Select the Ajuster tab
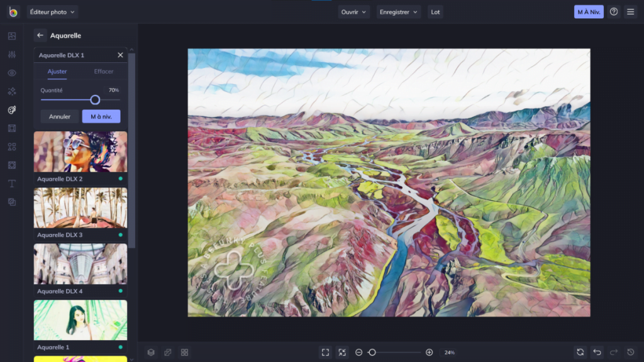The image size is (644, 362). coord(57,72)
